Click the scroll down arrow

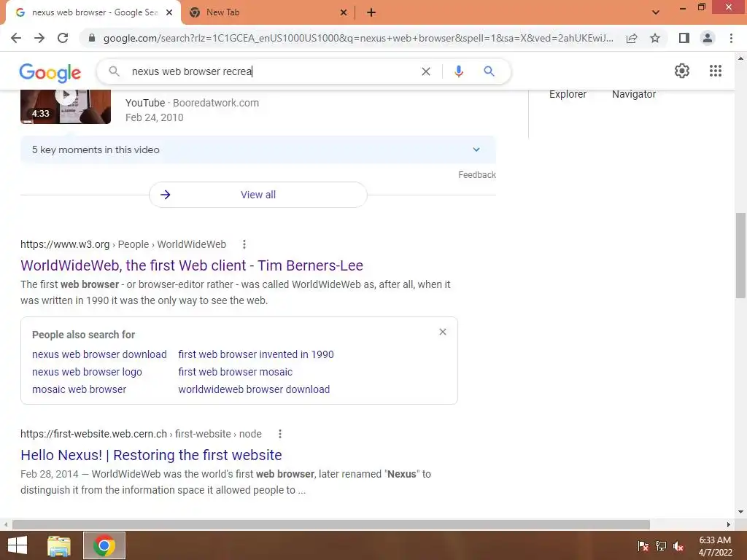740,512
